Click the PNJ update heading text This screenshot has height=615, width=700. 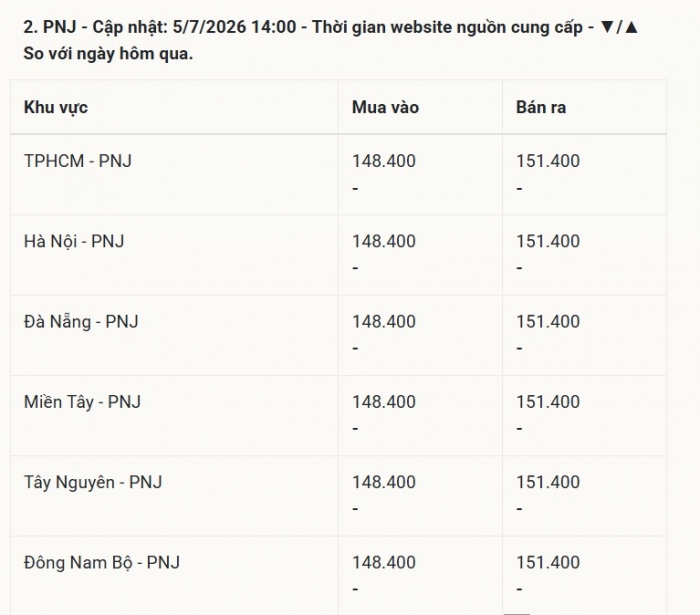click(x=330, y=40)
